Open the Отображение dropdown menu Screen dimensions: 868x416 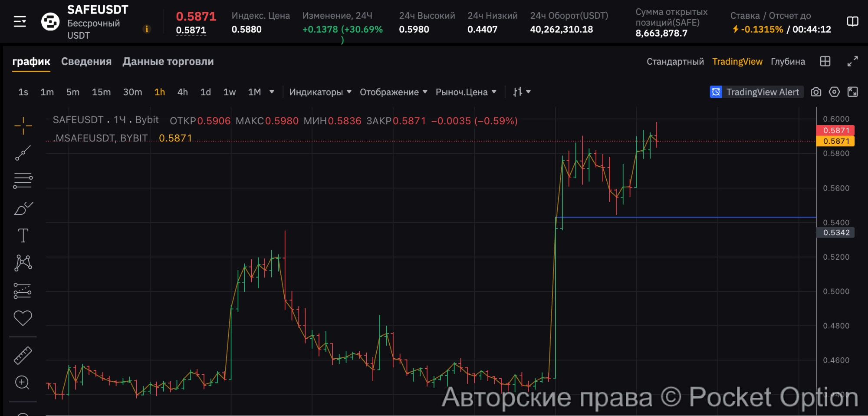tap(393, 92)
